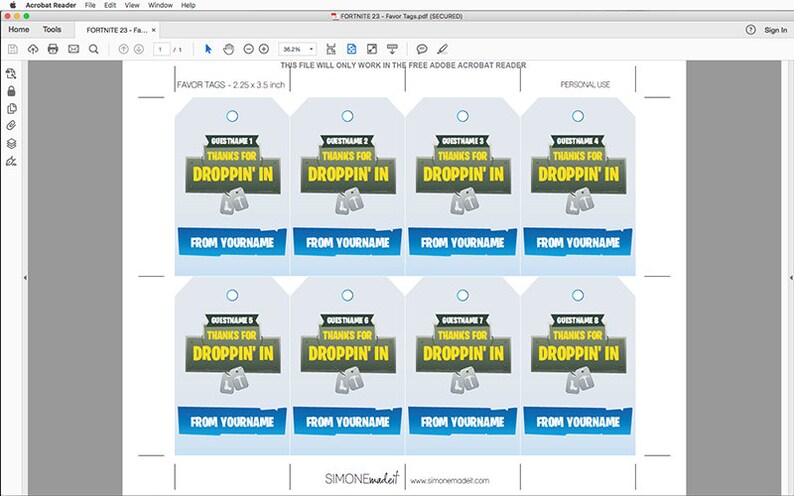Open the View menu
The height and width of the screenshot is (496, 794).
tap(132, 5)
